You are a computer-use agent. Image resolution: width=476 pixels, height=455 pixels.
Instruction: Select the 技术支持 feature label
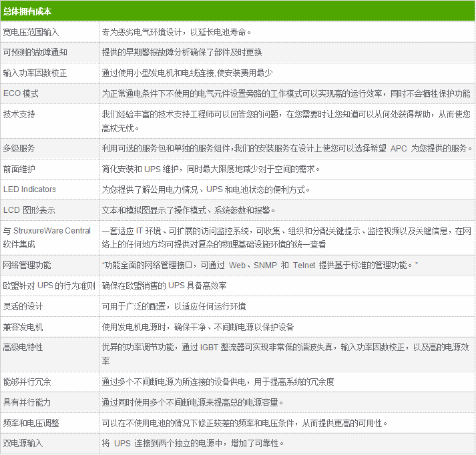click(x=19, y=114)
